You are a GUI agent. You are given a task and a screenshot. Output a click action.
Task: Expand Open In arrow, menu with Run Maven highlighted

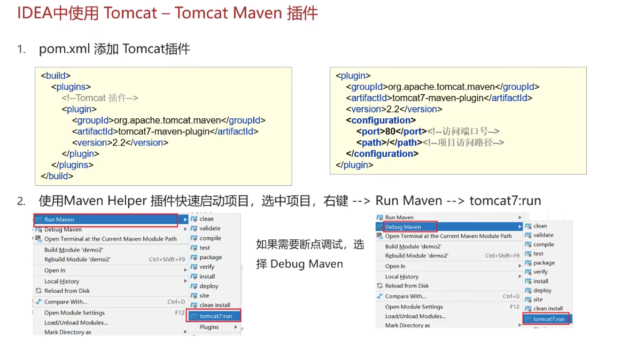click(186, 270)
